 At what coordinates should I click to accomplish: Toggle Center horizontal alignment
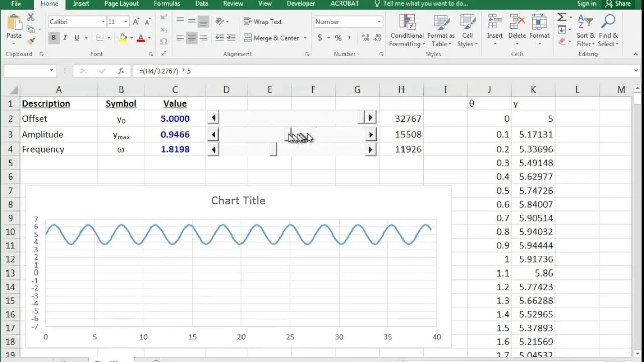coord(192,38)
